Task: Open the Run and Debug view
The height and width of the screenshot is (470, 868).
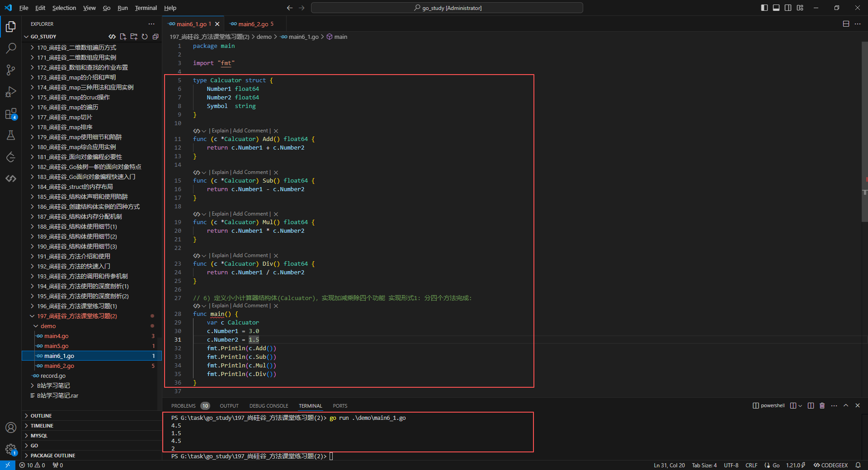Action: pos(11,92)
